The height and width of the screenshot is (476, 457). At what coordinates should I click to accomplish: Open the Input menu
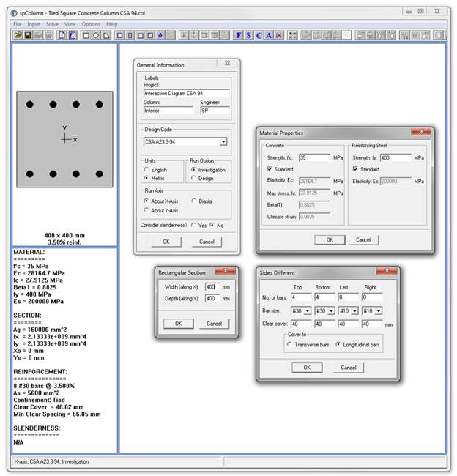pos(34,24)
